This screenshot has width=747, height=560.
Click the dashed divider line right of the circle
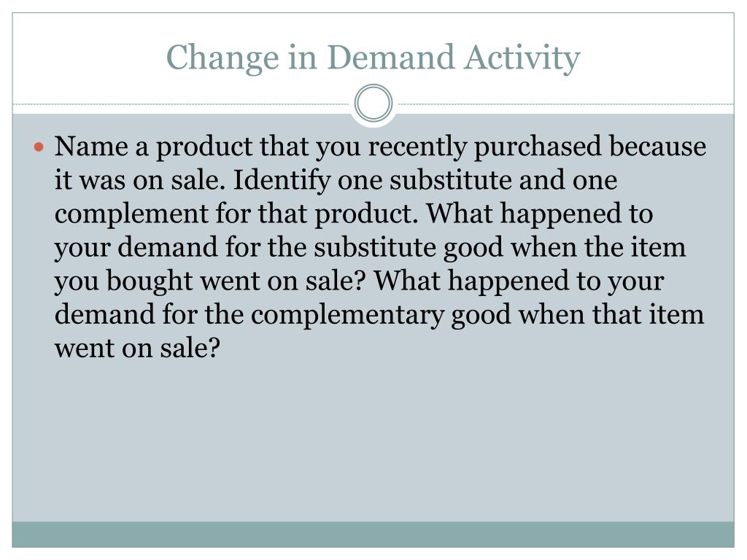565,104
